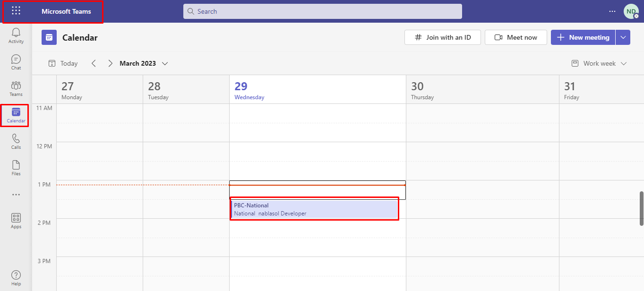Viewport: 644px width, 291px height.
Task: Show more apps ellipsis in sidebar
Action: pos(16,194)
